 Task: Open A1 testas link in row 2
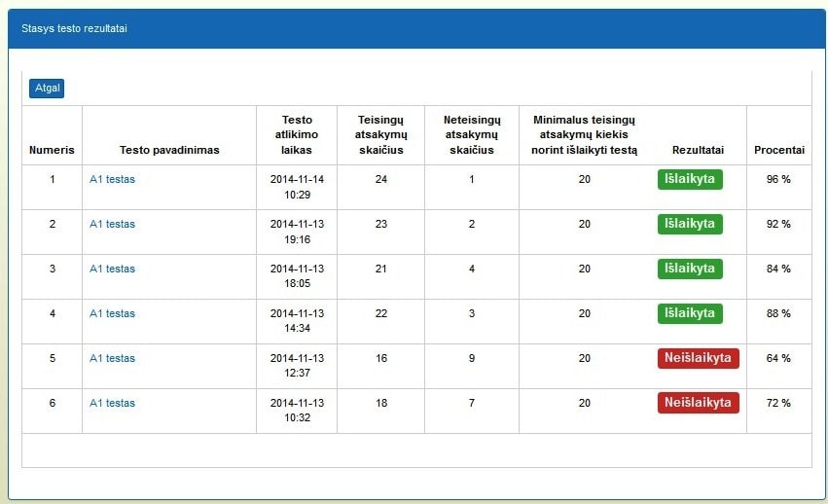click(112, 224)
